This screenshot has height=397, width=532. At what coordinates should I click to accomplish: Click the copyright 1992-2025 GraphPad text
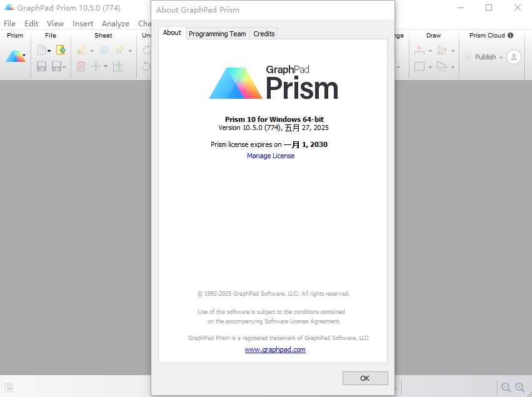pos(273,293)
